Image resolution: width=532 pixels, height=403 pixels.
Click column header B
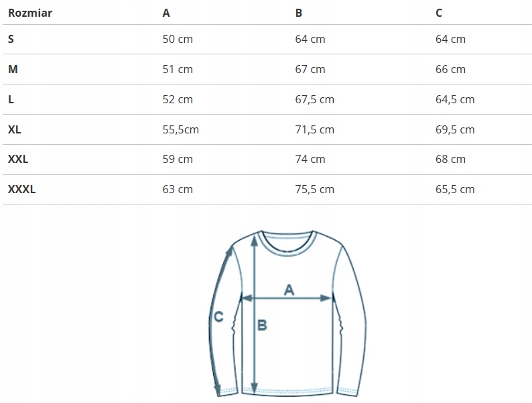tap(299, 13)
